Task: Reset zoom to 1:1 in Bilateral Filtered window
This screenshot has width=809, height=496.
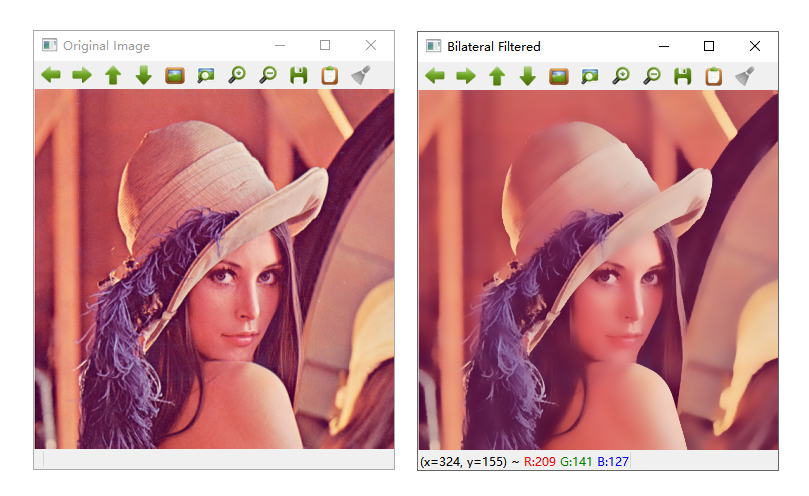Action: pos(559,76)
